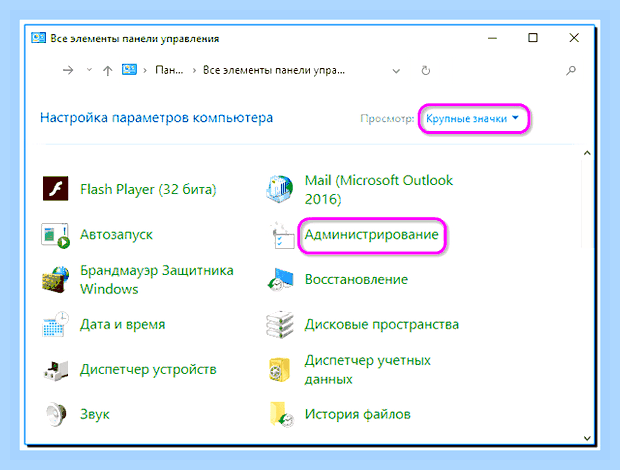Click the Control Panel icon in the address bar
Viewport: 620px width, 470px height.
pyautogui.click(x=129, y=70)
